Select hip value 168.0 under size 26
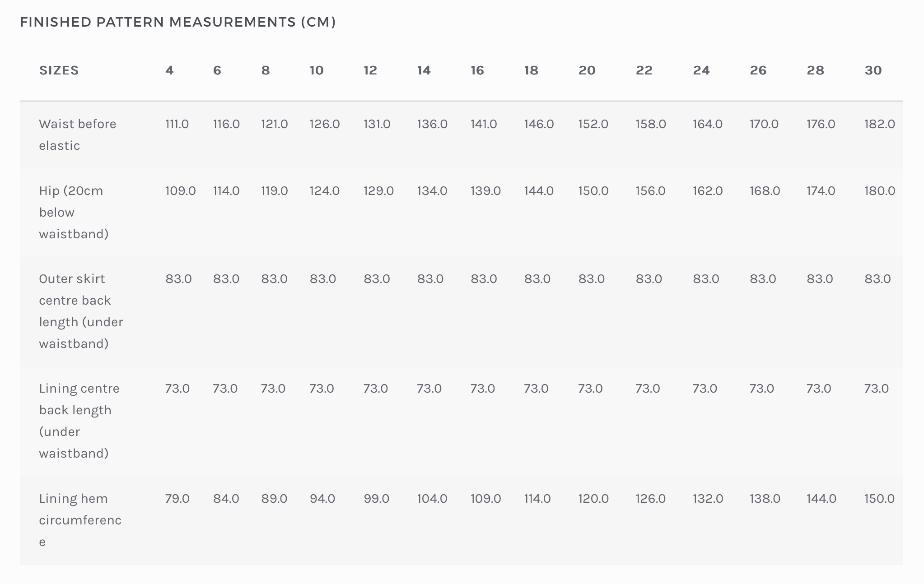 (x=765, y=191)
